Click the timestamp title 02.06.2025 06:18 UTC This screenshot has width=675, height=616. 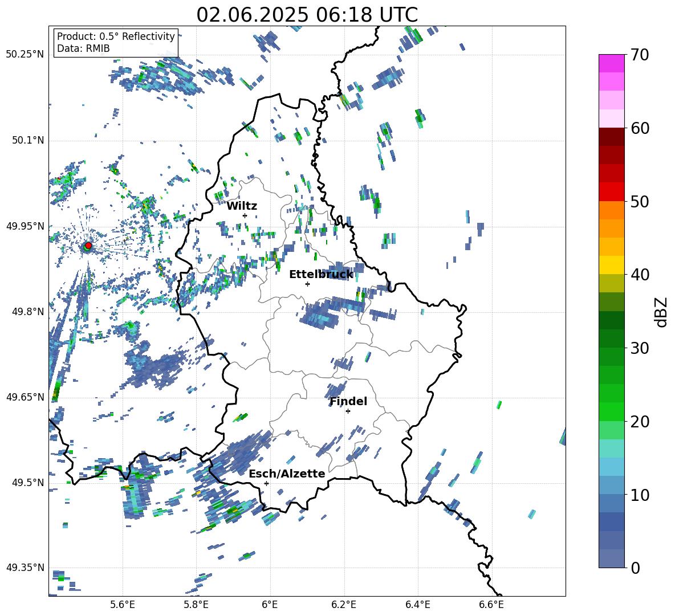(x=307, y=15)
